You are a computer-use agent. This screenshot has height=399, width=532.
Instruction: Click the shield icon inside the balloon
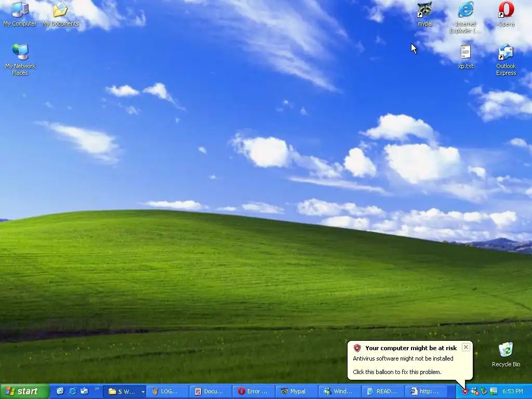(x=357, y=348)
